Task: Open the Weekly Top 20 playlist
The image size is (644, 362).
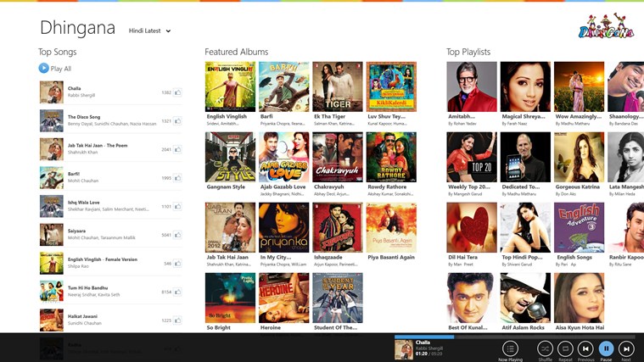Action: pos(472,157)
